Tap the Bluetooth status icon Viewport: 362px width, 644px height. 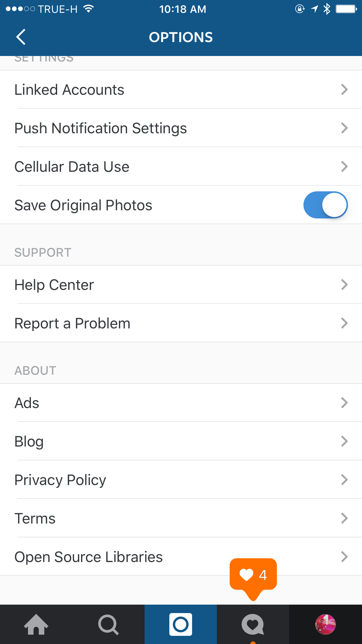coord(327,9)
